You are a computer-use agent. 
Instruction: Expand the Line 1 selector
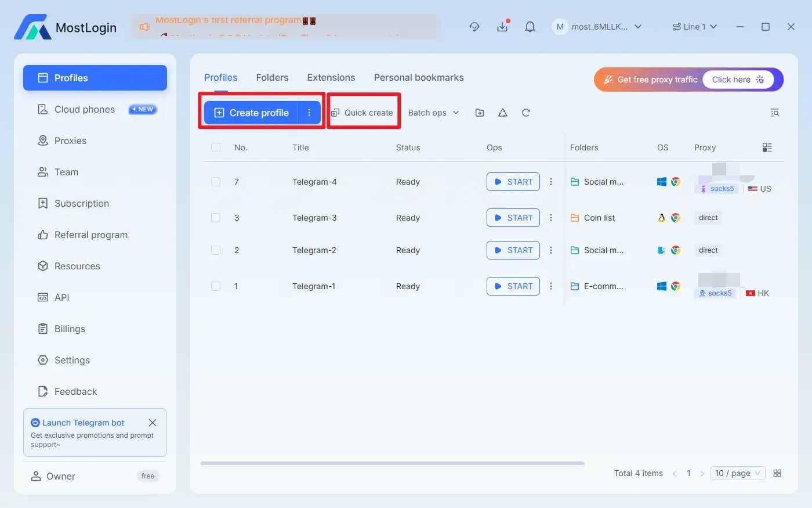(695, 27)
